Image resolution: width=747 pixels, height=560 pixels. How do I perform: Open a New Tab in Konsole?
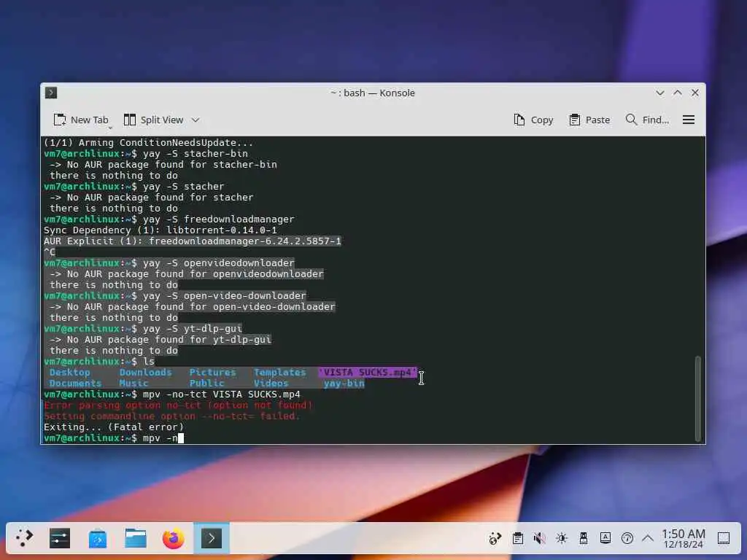[81, 120]
